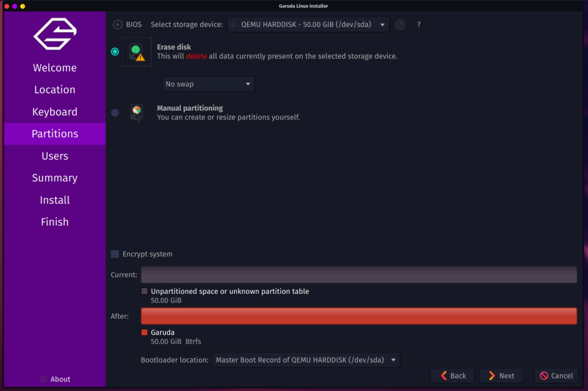The width and height of the screenshot is (588, 391).
Task: Go to the Summary step in the sidebar
Action: (x=55, y=178)
